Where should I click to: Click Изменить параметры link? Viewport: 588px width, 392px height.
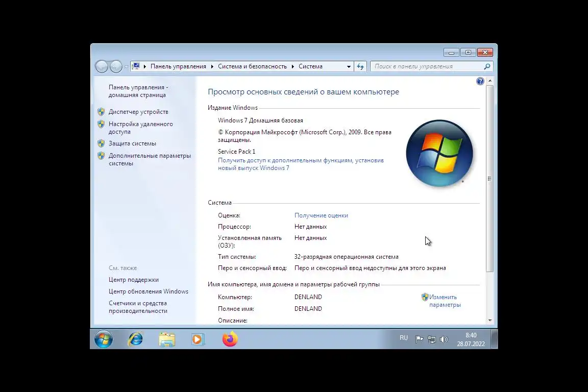coord(445,301)
